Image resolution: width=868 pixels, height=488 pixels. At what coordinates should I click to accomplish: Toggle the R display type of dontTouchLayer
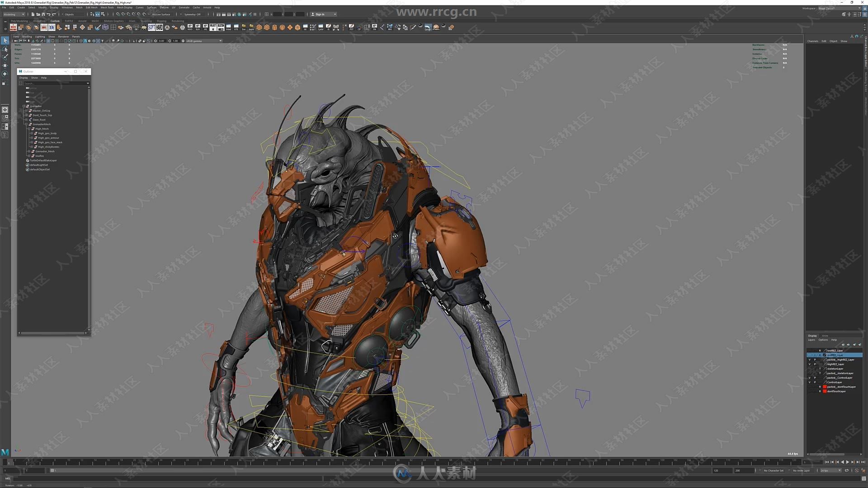pos(820,391)
